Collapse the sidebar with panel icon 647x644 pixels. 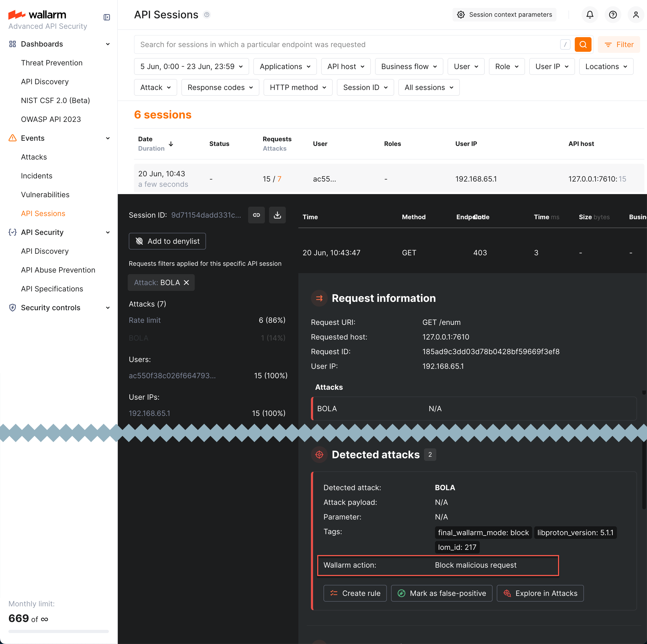(x=107, y=18)
